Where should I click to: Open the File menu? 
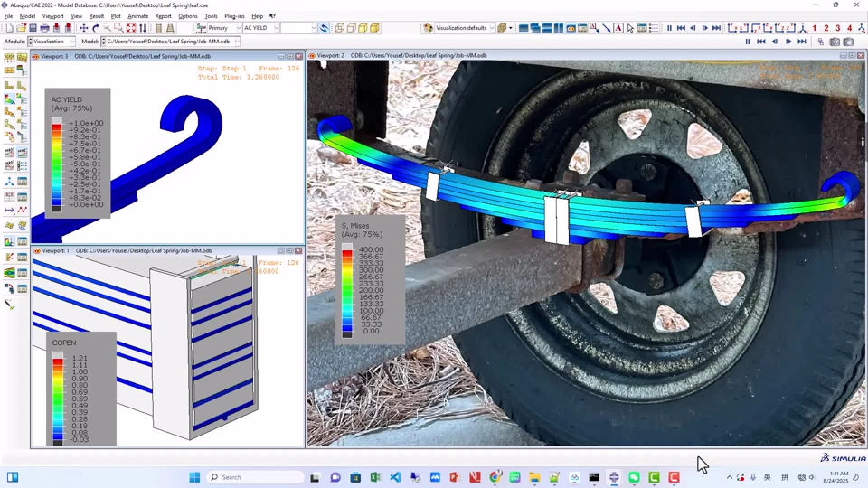point(8,16)
